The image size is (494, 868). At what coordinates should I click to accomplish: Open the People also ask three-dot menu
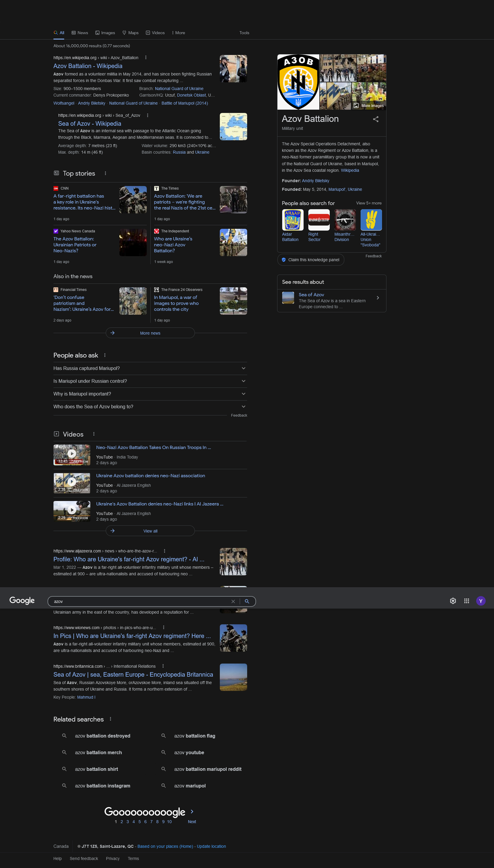[x=105, y=355]
